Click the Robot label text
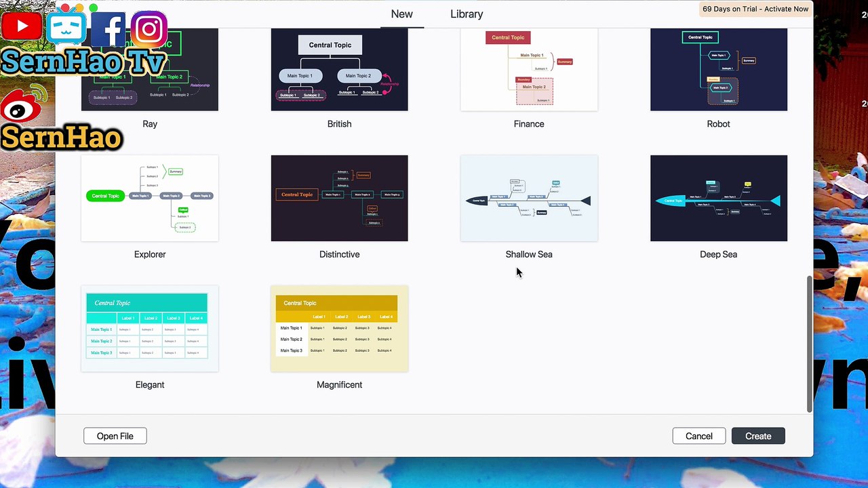Viewport: 868px width, 488px height. coord(719,124)
